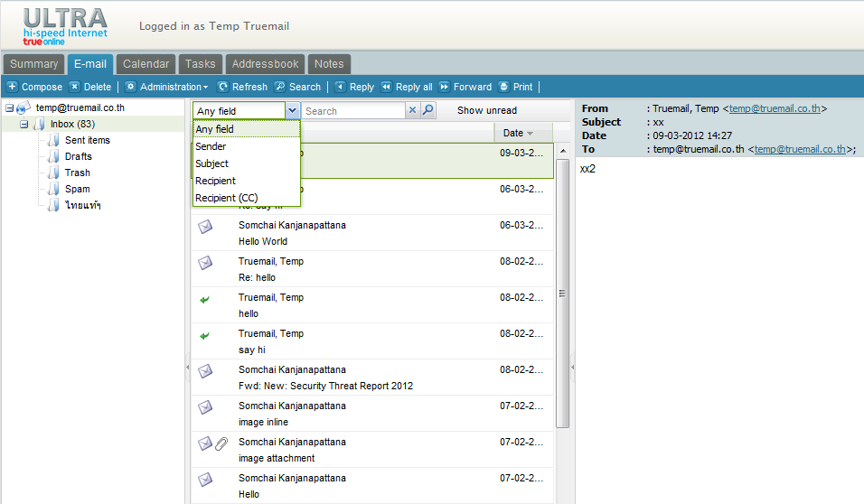Select the image inline message subject
Viewport: 864px width, 504px height.
pyautogui.click(x=263, y=422)
